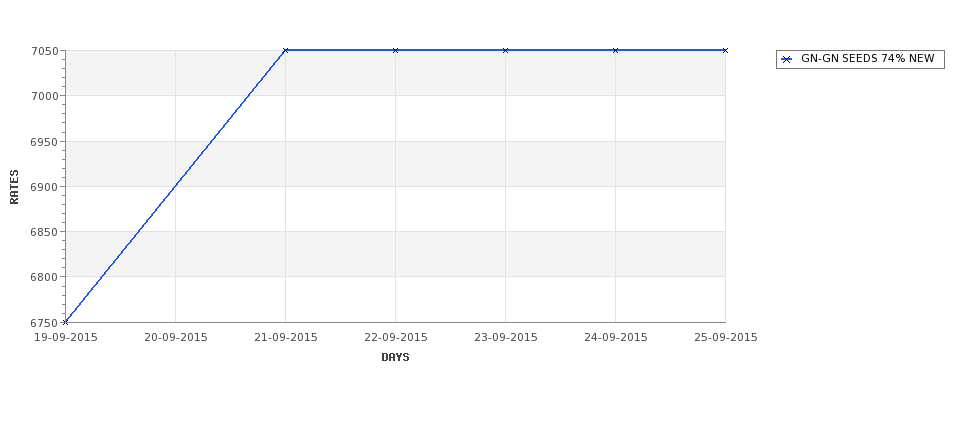Click the 22-09-2015 x-axis date label
This screenshot has width=975, height=429.
coord(395,338)
